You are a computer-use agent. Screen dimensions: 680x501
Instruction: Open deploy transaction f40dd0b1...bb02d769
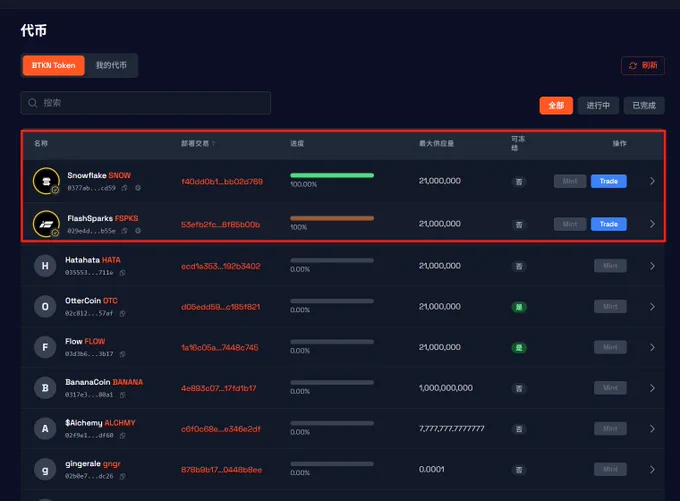click(222, 181)
